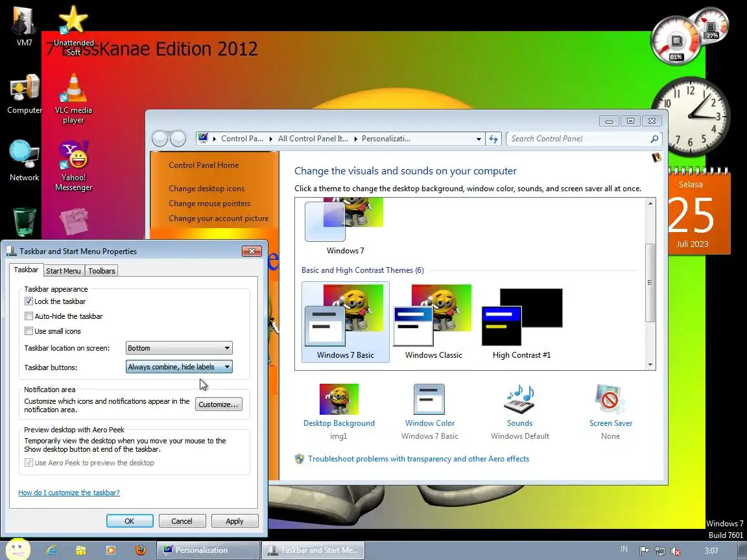
Task: Select the Windows Classic theme
Action: click(x=433, y=322)
